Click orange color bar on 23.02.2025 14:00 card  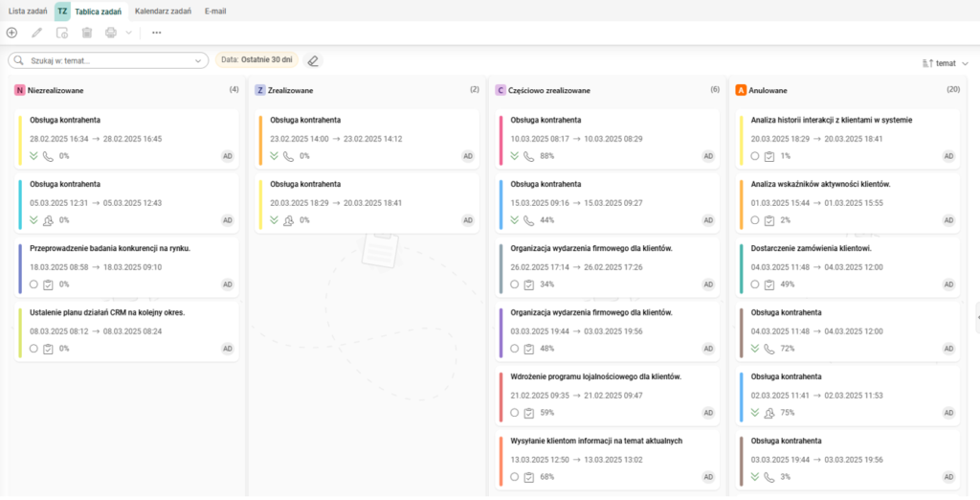point(260,140)
